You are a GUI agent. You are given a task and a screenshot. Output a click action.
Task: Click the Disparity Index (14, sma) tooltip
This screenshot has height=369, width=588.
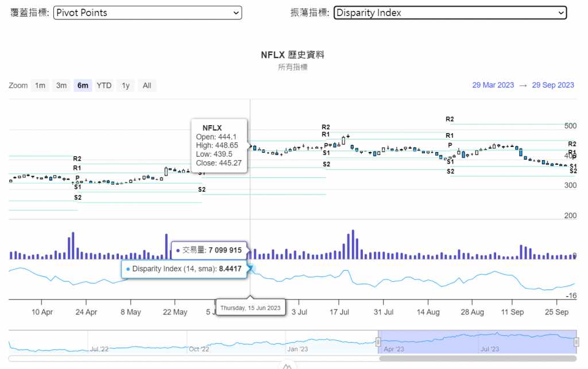pos(184,269)
